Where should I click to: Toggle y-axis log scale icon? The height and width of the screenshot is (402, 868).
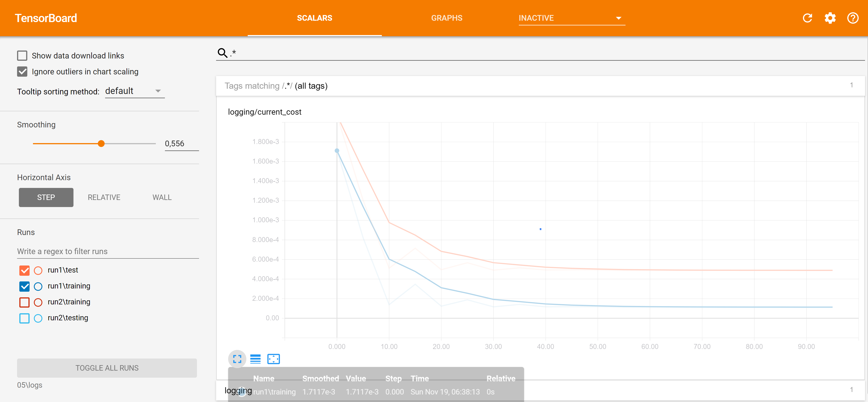[x=255, y=359]
